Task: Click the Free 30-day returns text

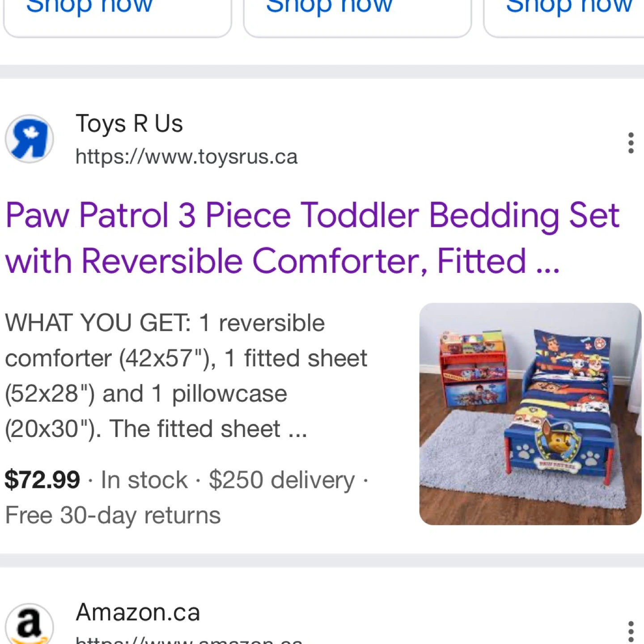Action: [113, 515]
